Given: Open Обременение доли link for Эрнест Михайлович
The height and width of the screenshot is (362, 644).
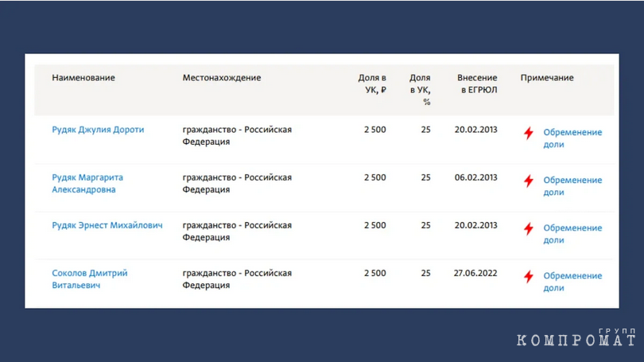Looking at the screenshot, I should 572,234.
